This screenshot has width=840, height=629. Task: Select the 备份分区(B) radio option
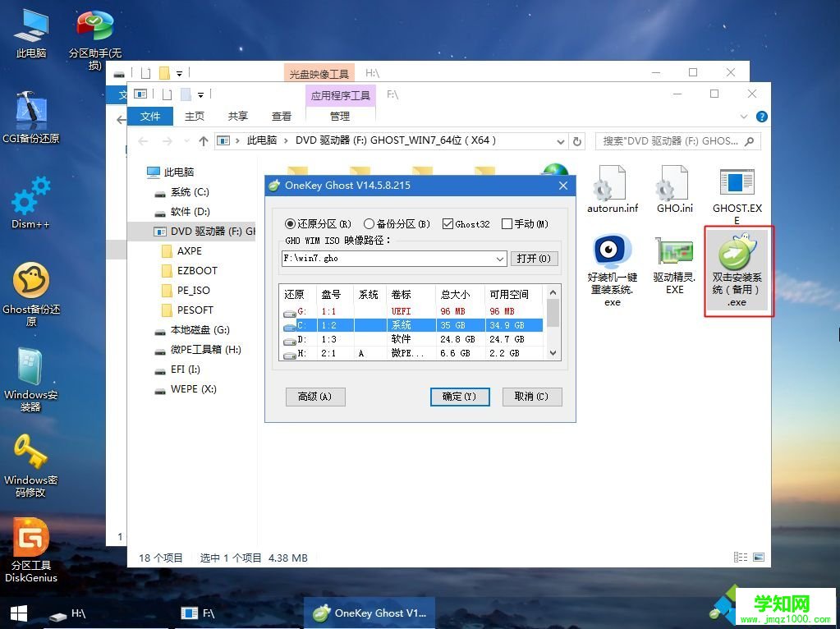[x=370, y=223]
